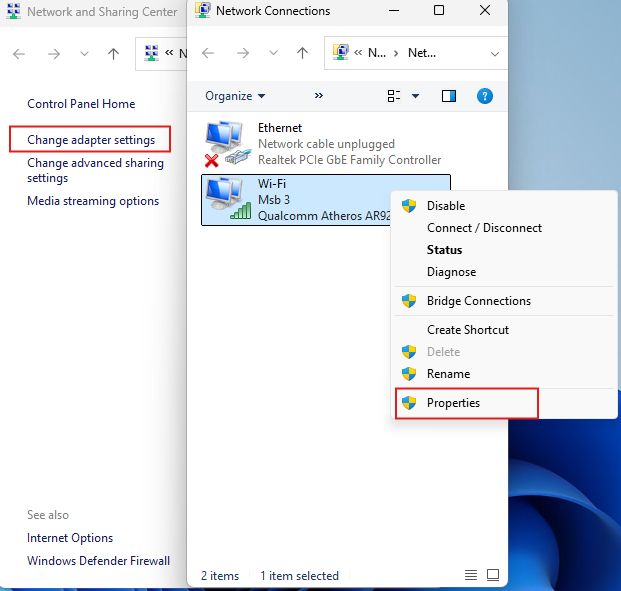
Task: Go back in Network Connections window
Action: tap(208, 53)
